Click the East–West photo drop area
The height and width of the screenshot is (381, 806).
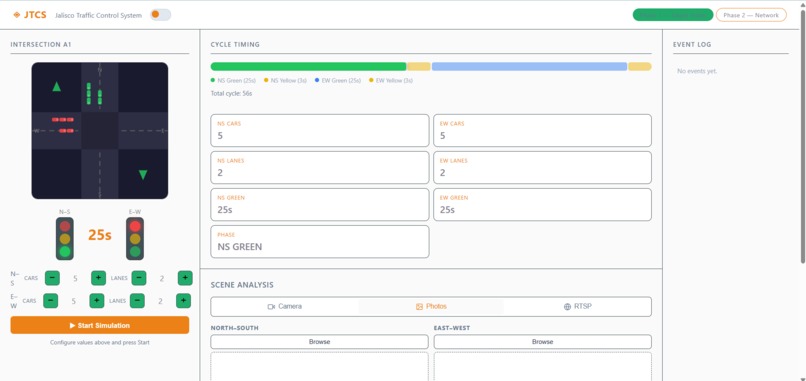click(x=542, y=367)
